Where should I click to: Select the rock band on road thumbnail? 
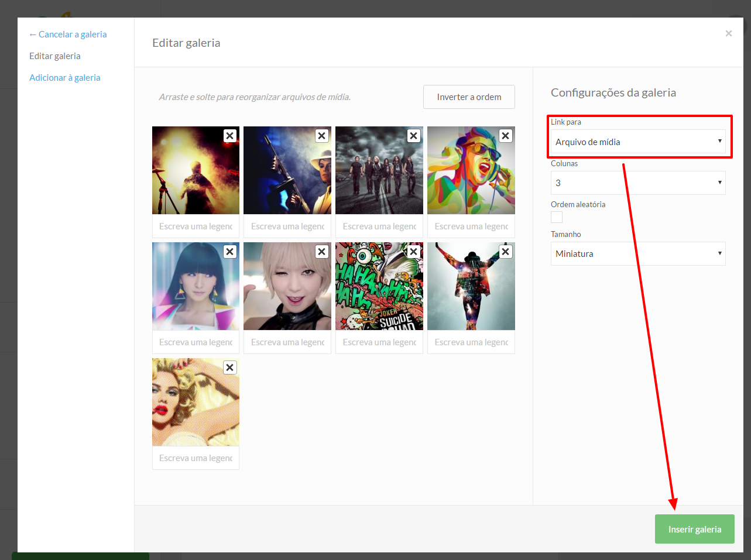pos(379,170)
